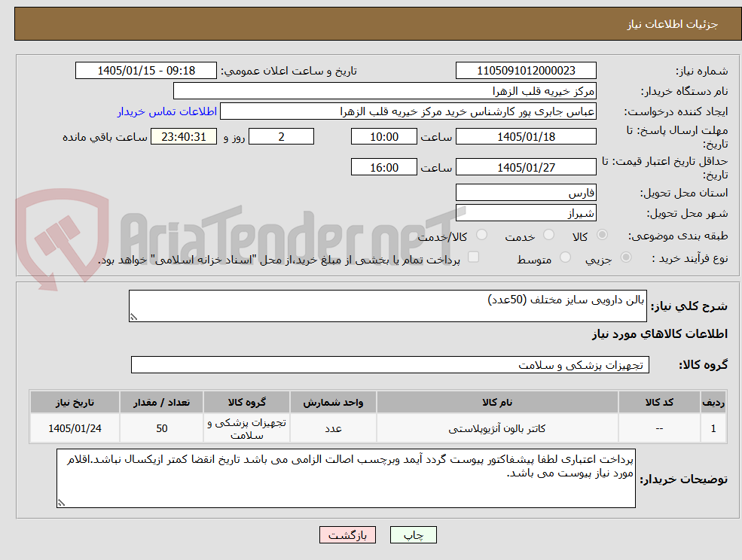Image resolution: width=742 pixels, height=560 pixels.
Task: Click the quantity cell showing 50
Action: coord(161,428)
